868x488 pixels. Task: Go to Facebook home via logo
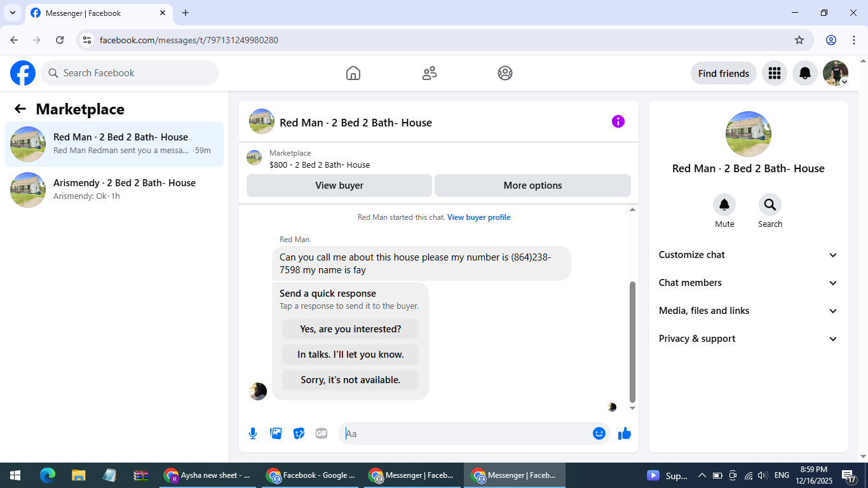[x=23, y=73]
